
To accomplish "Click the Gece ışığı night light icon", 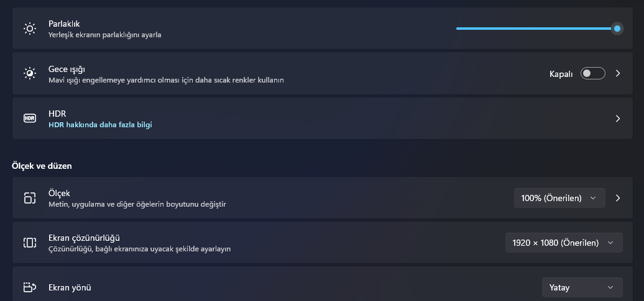I will click(x=30, y=74).
